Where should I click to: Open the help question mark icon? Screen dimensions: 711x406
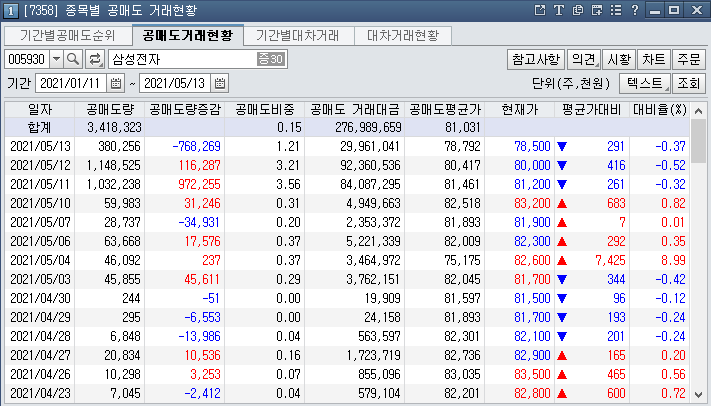pos(635,10)
